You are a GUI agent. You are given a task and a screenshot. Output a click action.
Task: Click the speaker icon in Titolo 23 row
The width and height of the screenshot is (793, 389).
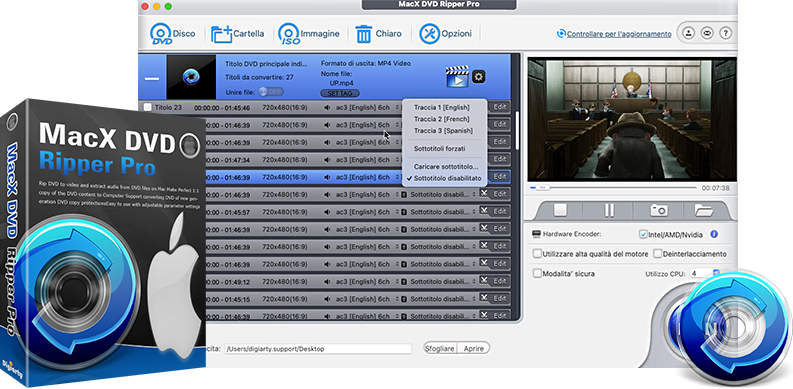coord(327,107)
